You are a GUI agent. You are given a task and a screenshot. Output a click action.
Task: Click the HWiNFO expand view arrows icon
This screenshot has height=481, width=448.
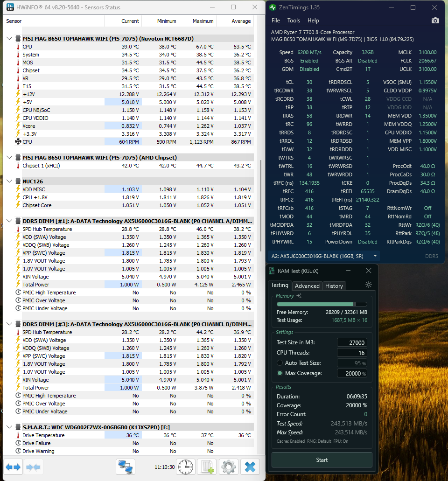(x=13, y=467)
